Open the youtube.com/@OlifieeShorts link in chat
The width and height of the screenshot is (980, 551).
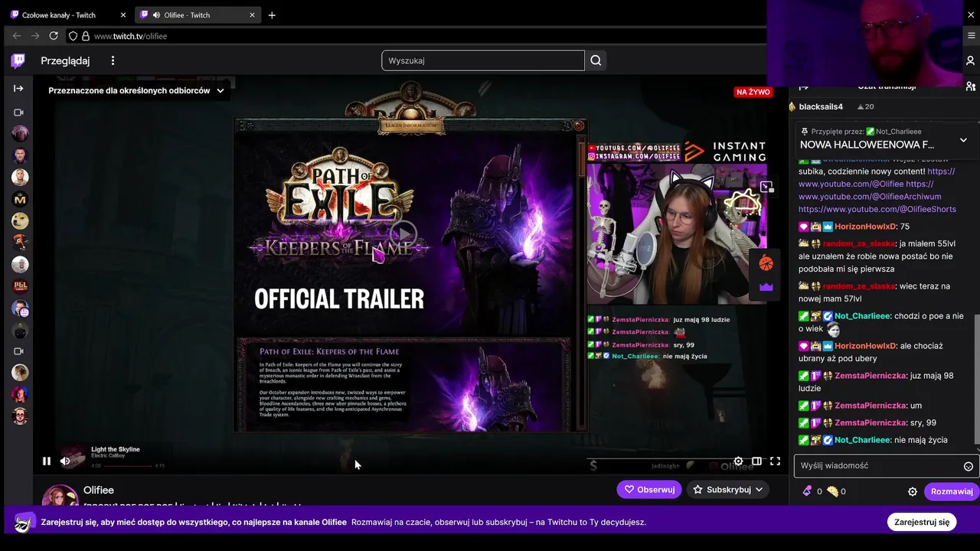click(877, 209)
